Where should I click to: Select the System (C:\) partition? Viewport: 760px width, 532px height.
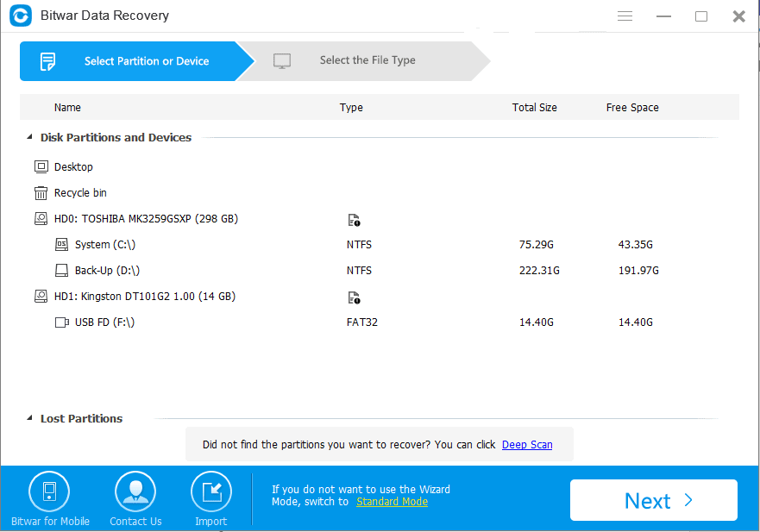point(105,244)
